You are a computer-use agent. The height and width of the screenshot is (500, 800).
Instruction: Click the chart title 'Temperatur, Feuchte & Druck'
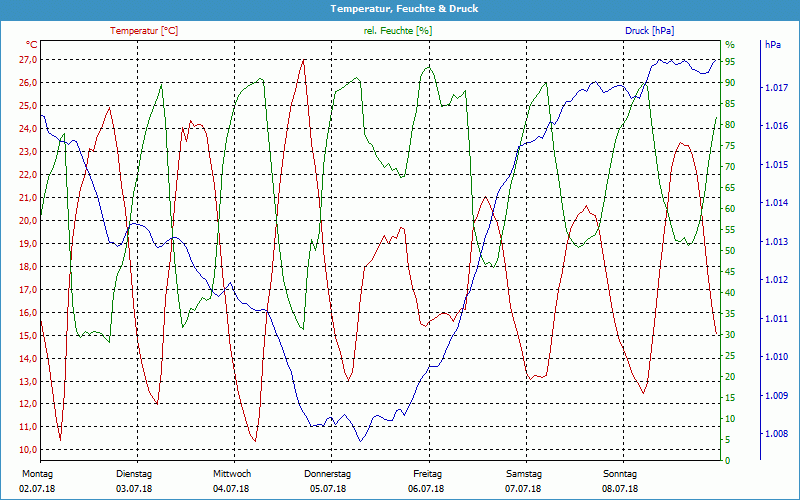click(404, 9)
